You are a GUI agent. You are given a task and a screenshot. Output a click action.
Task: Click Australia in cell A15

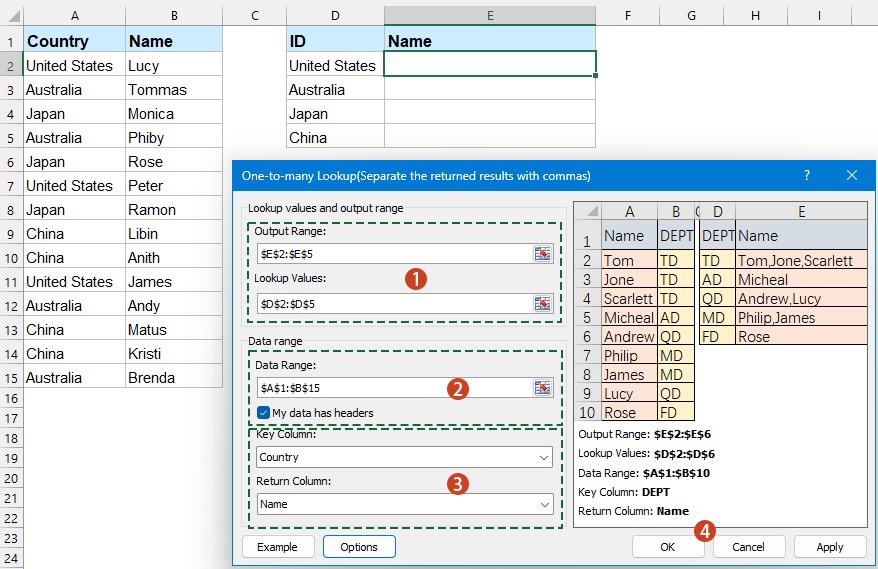point(74,378)
